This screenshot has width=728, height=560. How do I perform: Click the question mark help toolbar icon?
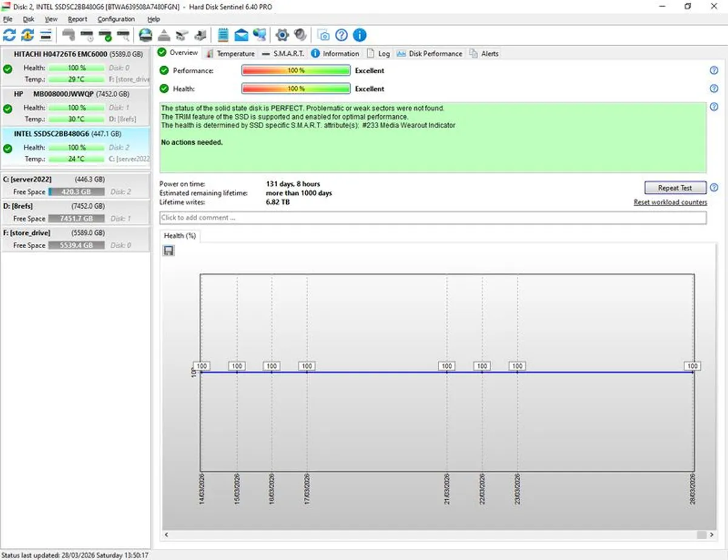pos(342,35)
